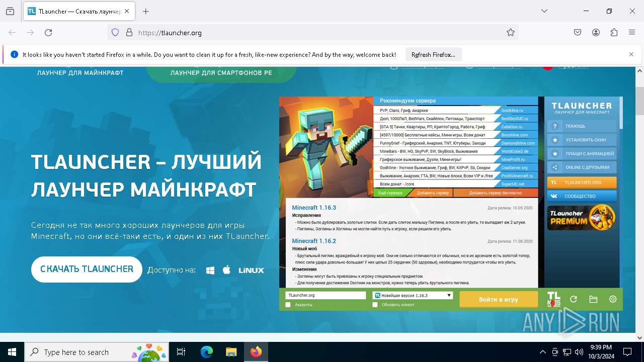Open ЛАУНЧЕР ДЛЯ СМАРТФОНОВ PE tab
The width and height of the screenshot is (644, 362).
[221, 73]
